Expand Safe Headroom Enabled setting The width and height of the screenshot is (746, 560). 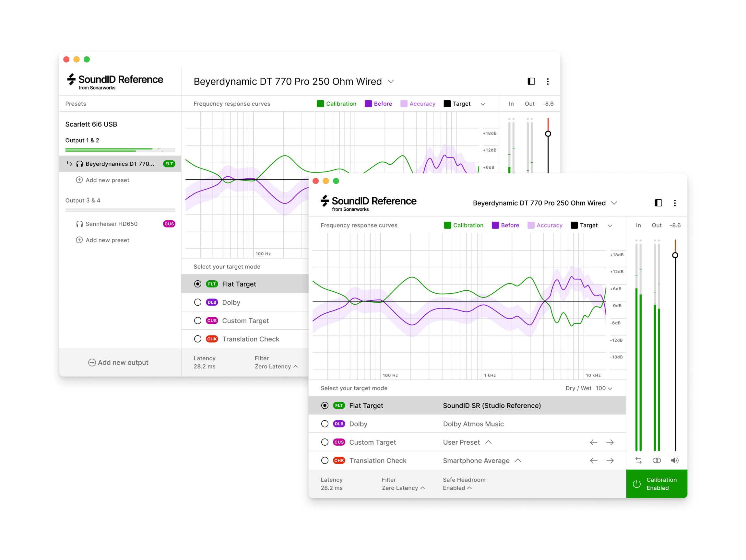pyautogui.click(x=457, y=488)
